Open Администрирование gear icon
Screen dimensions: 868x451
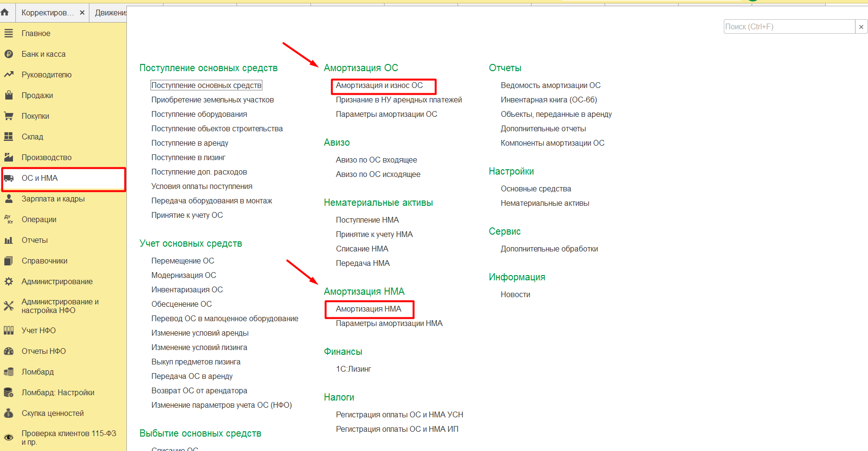pyautogui.click(x=9, y=281)
